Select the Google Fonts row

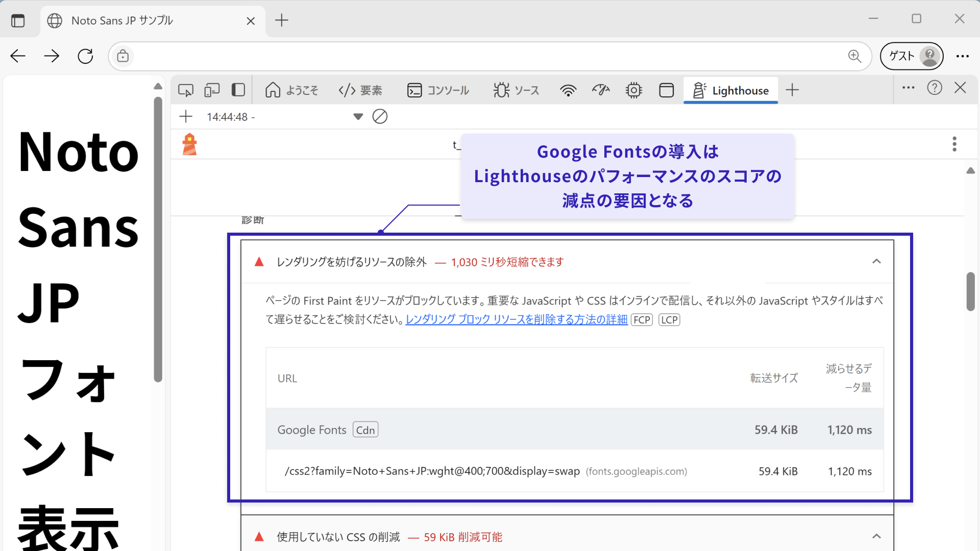(x=575, y=430)
